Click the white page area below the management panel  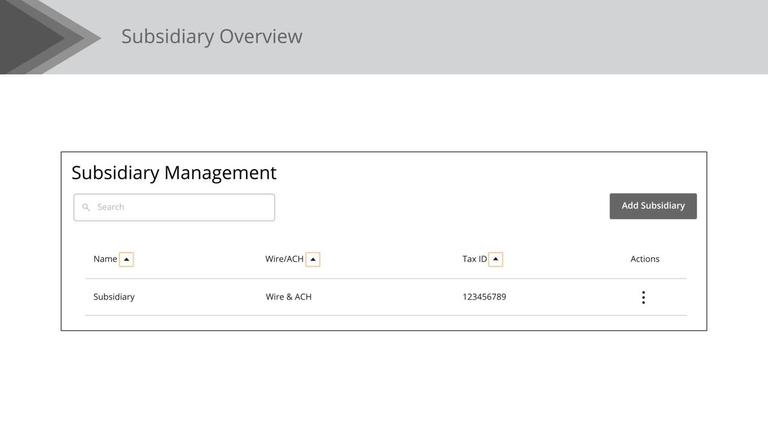tap(384, 385)
